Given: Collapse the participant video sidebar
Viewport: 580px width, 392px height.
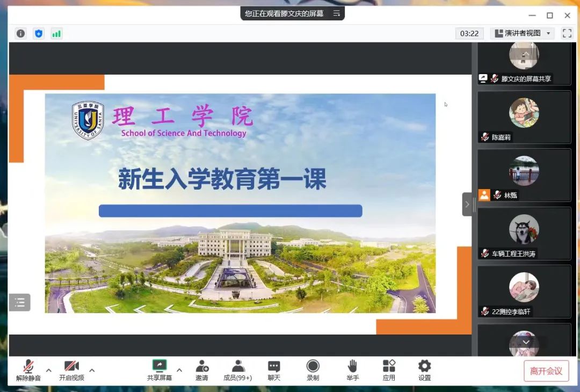Looking at the screenshot, I should click(x=467, y=204).
